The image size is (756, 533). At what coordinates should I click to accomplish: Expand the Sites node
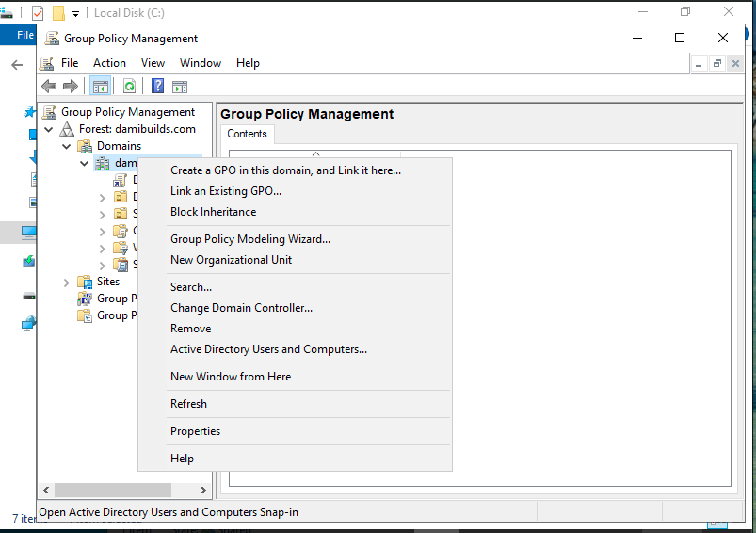coord(67,283)
